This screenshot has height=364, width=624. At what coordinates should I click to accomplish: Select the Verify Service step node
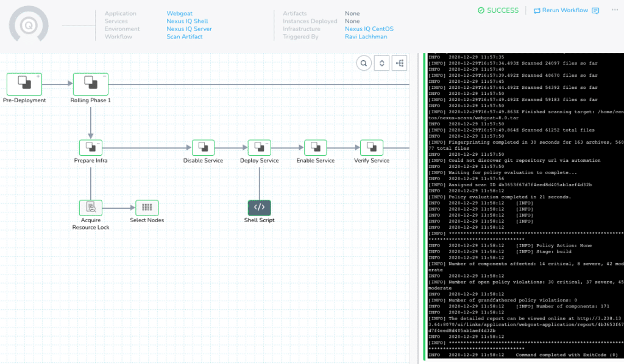tap(372, 147)
